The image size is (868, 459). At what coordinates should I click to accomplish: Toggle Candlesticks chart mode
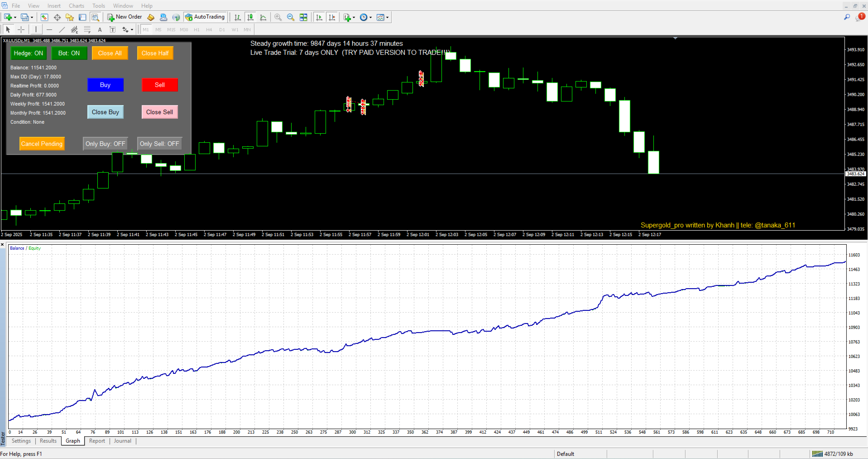coord(250,17)
